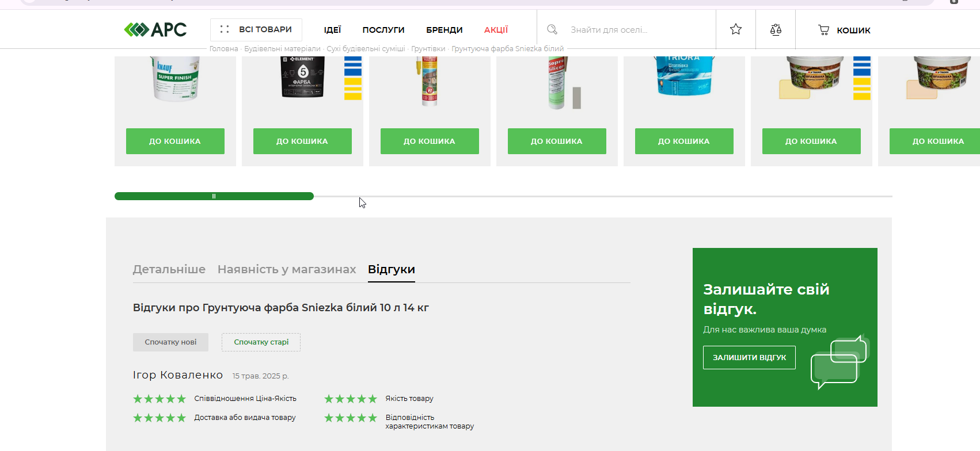Go to Ґрунтівки breadcrumb
Image resolution: width=980 pixels, height=451 pixels.
coord(428,49)
